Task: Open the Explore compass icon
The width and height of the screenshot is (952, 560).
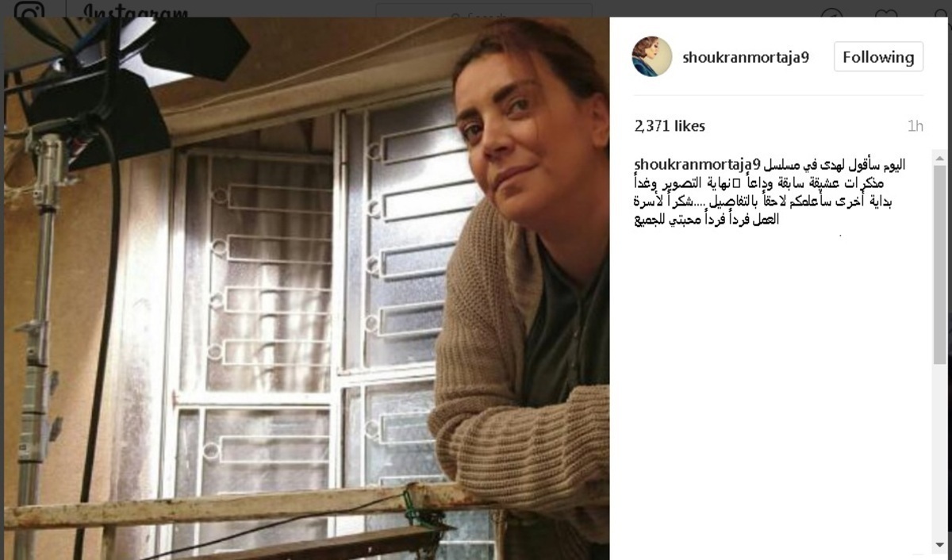Action: coord(831,13)
